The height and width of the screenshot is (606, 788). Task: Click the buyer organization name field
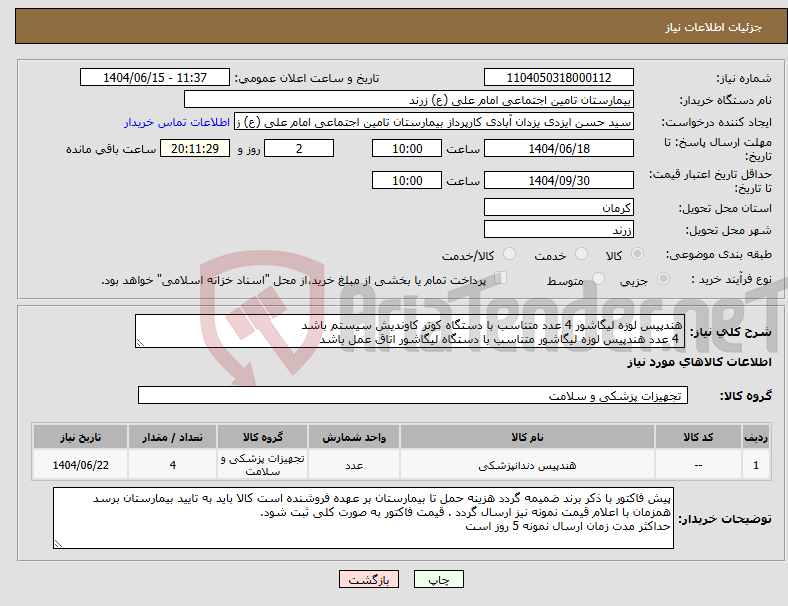point(409,99)
